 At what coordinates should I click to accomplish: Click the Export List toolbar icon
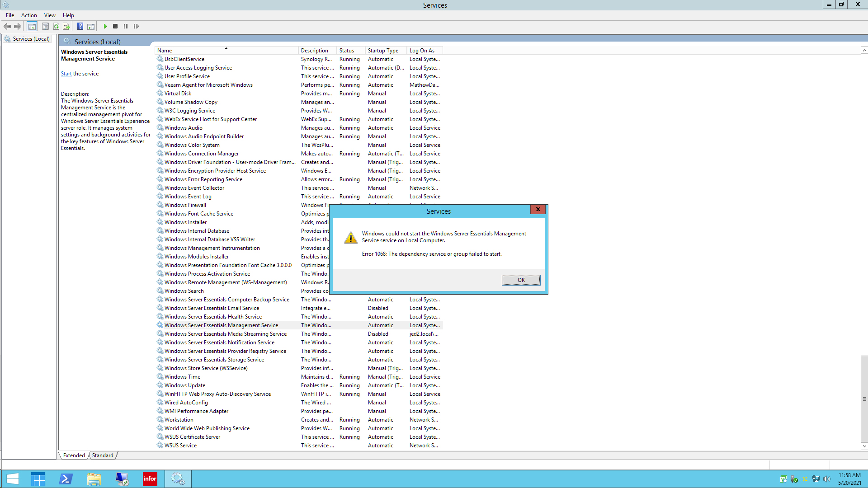(66, 26)
